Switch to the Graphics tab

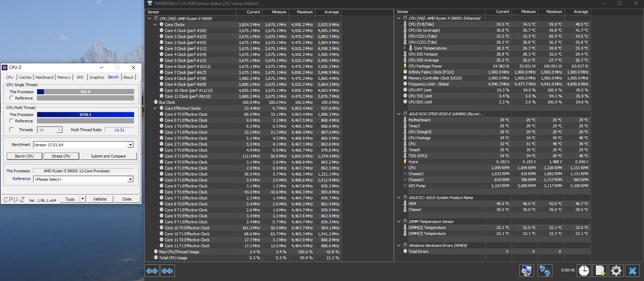[x=97, y=77]
